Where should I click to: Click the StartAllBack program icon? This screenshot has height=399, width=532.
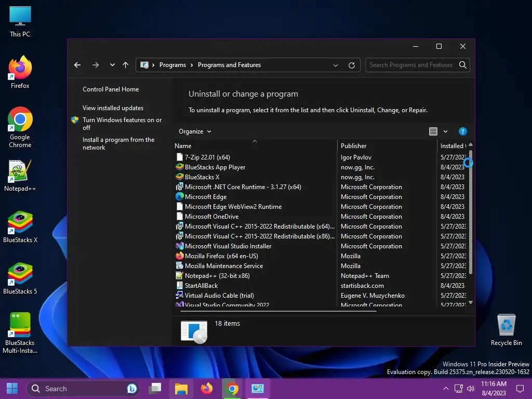179,285
